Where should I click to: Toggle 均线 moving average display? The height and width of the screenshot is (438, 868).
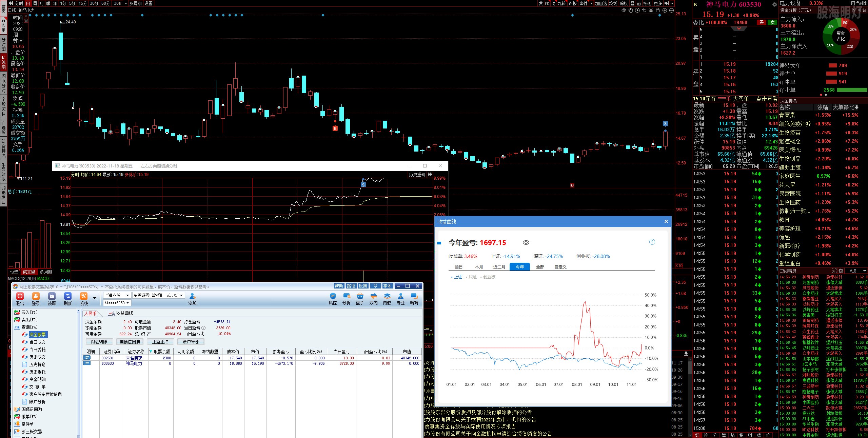[613, 3]
